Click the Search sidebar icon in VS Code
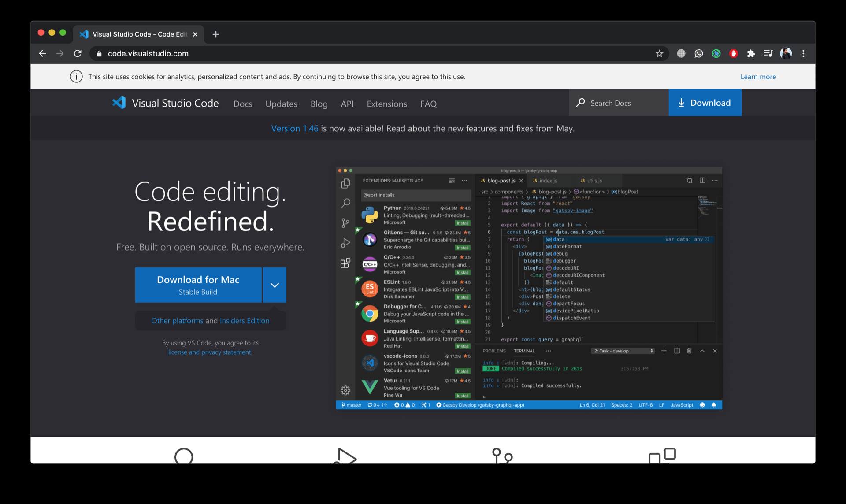 pos(345,203)
